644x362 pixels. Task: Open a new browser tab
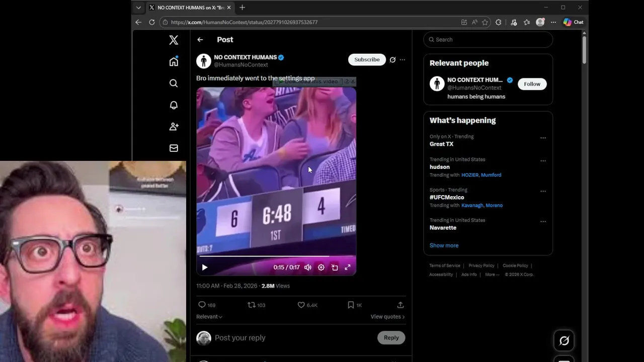[242, 8]
